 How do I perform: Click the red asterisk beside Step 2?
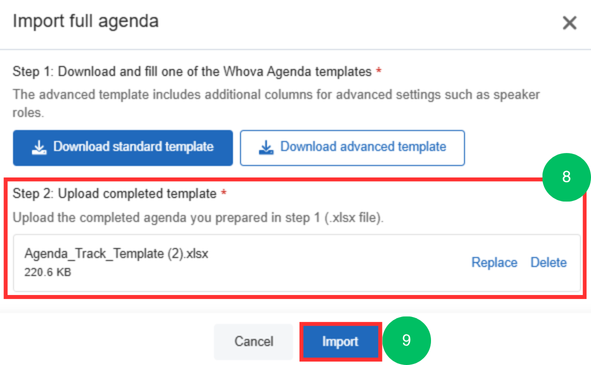pos(224,193)
